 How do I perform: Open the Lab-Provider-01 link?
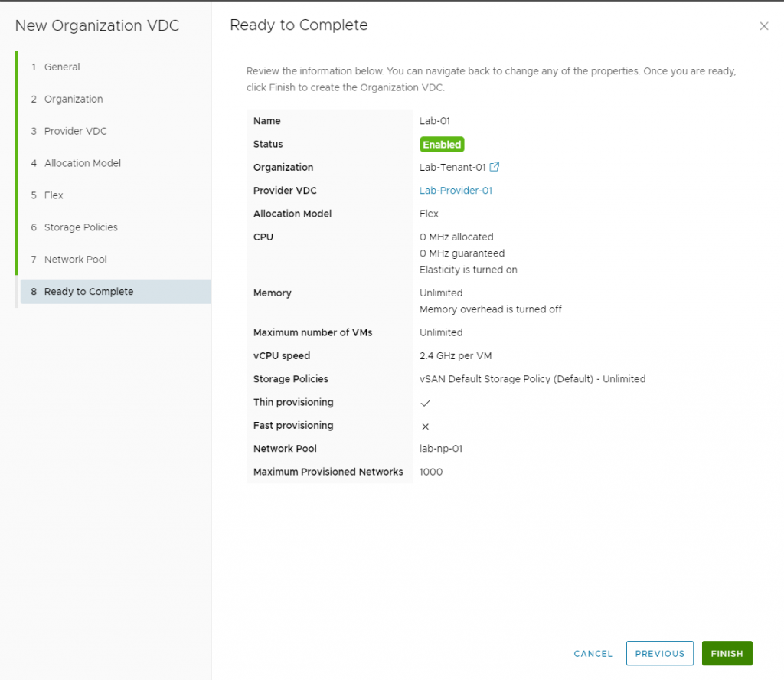tap(456, 191)
